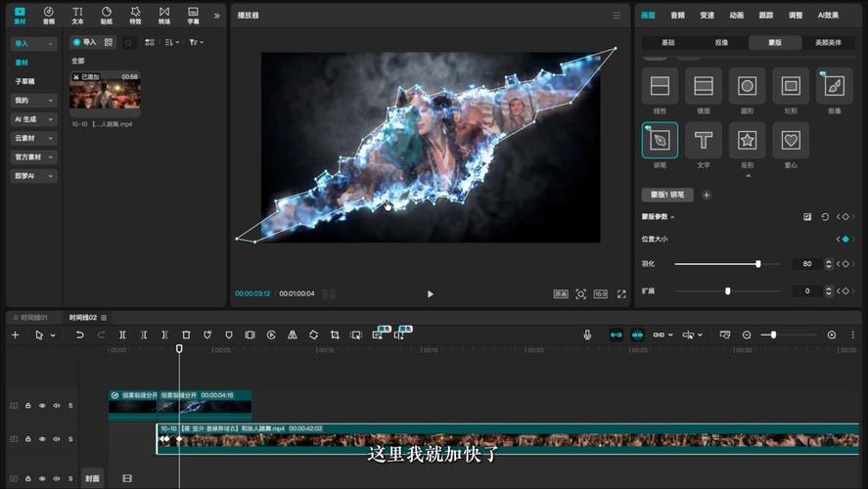Open the 贴纸 stickers panel

(107, 16)
